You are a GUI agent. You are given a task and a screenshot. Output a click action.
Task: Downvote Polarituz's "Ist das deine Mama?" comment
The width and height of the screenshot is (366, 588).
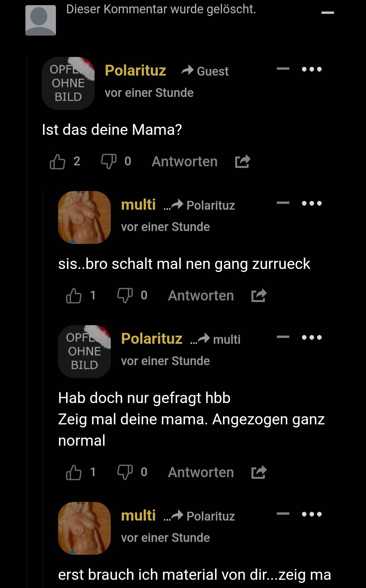(x=108, y=162)
